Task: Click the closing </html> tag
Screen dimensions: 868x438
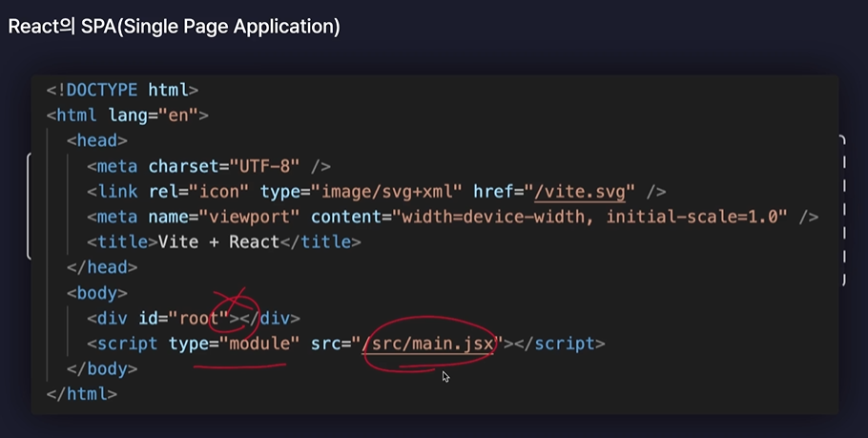Action: tap(82, 394)
